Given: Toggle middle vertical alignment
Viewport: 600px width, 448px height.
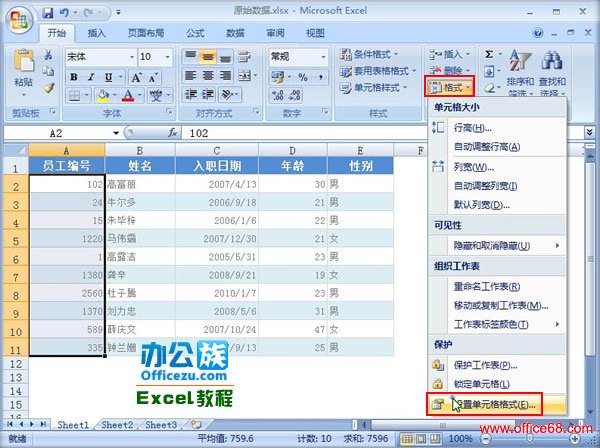Looking at the screenshot, I should tap(207, 57).
